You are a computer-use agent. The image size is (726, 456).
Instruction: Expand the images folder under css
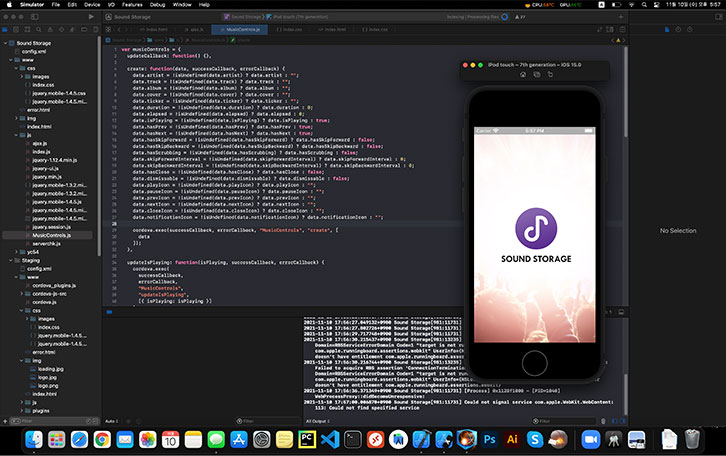[21, 76]
